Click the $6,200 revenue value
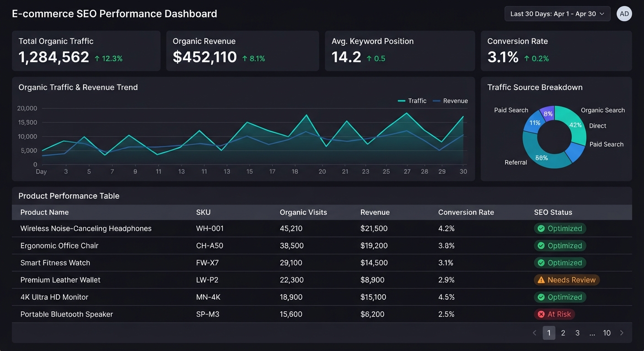Viewport: 644px width, 351px height. pyautogui.click(x=372, y=314)
